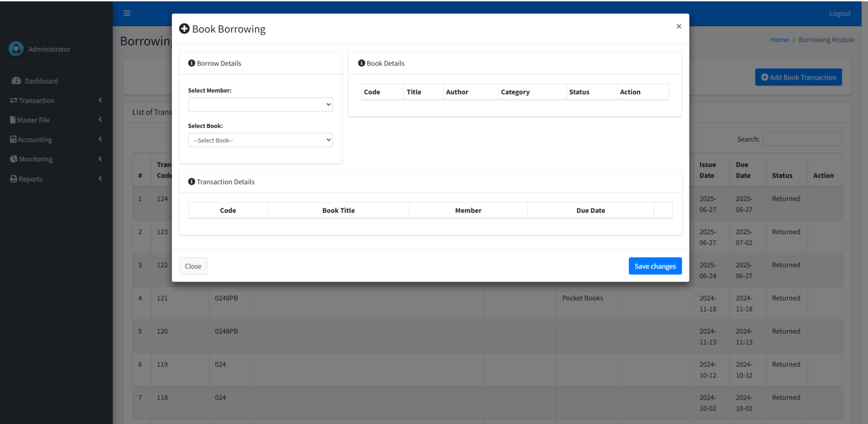
Task: Open the Select Book dropdown
Action: (260, 140)
